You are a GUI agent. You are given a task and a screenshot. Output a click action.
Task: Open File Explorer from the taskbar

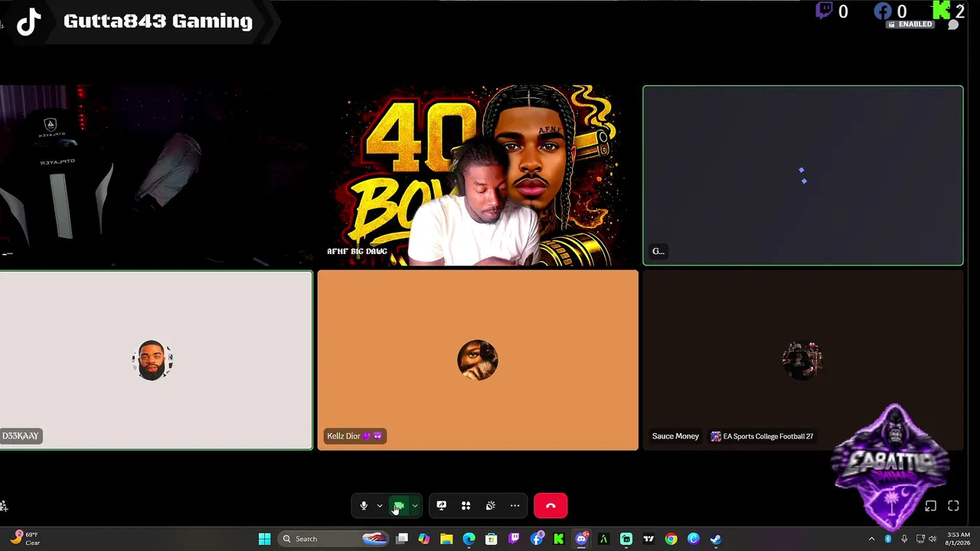coord(446,539)
